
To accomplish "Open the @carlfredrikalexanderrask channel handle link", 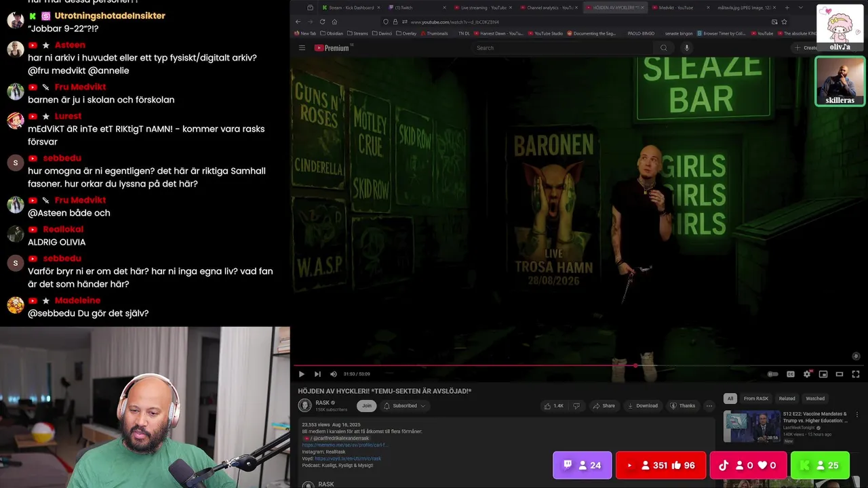I will tap(340, 439).
